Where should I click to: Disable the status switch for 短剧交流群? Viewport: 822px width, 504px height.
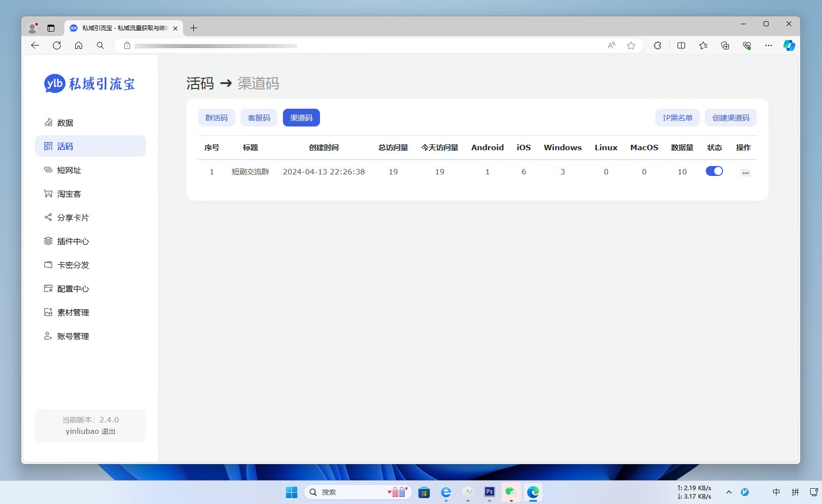(x=714, y=171)
